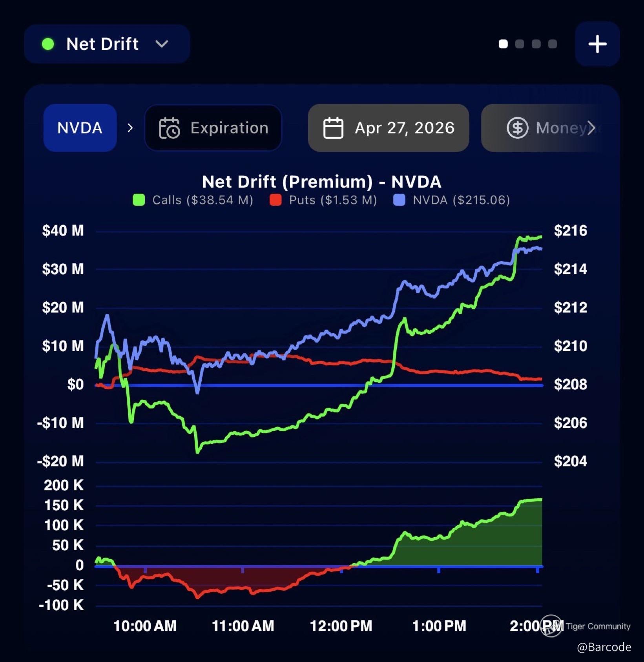The image size is (644, 662).
Task: Click the $40 M left axis label
Action: 63,231
